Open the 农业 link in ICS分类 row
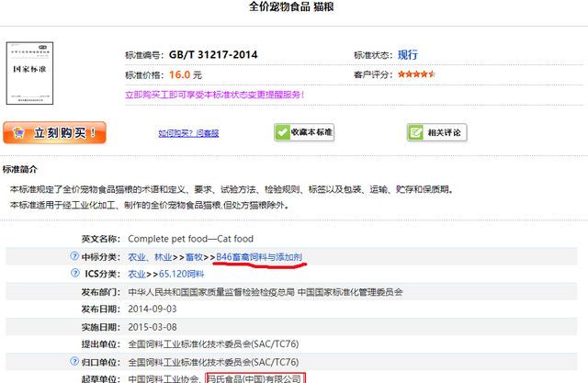Viewport: 588px width, 383px height. pos(137,274)
